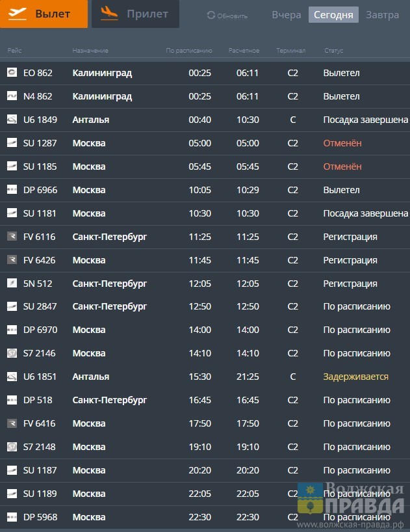Switch to the Прилет arrivals tab
The image size is (410, 532).
tap(135, 14)
